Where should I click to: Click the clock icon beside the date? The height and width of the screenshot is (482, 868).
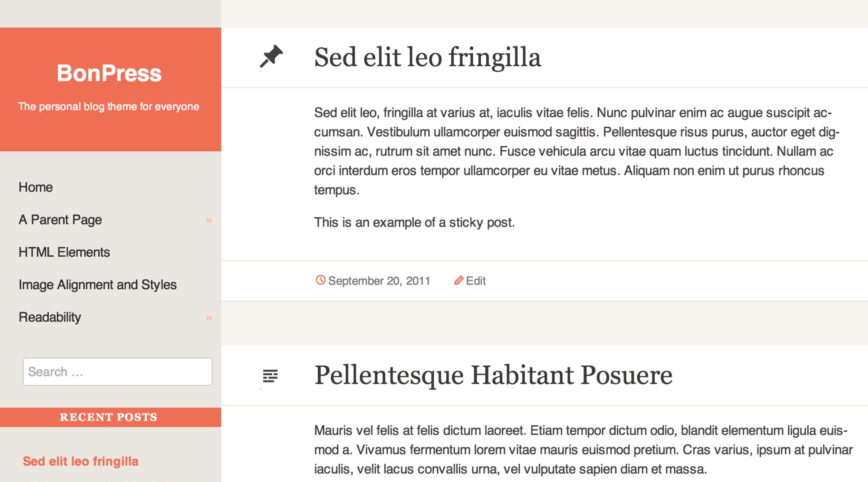click(320, 280)
